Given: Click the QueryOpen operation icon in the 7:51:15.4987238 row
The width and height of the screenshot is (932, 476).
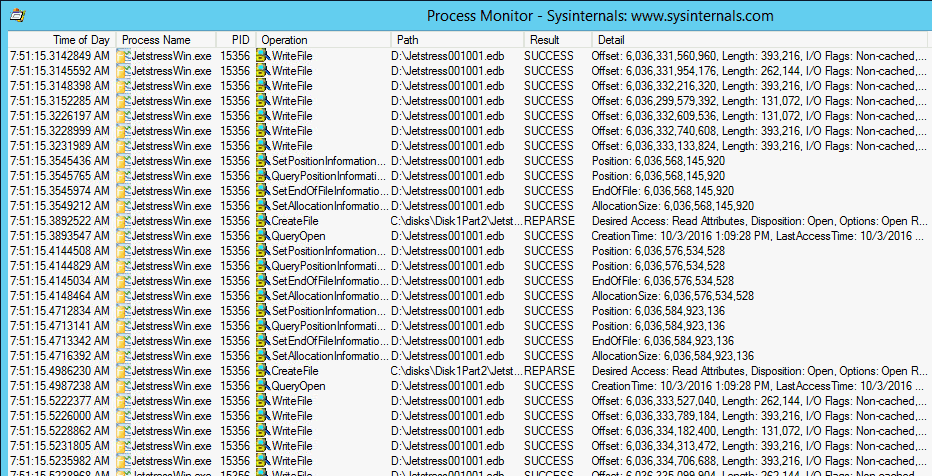Looking at the screenshot, I should [263, 386].
